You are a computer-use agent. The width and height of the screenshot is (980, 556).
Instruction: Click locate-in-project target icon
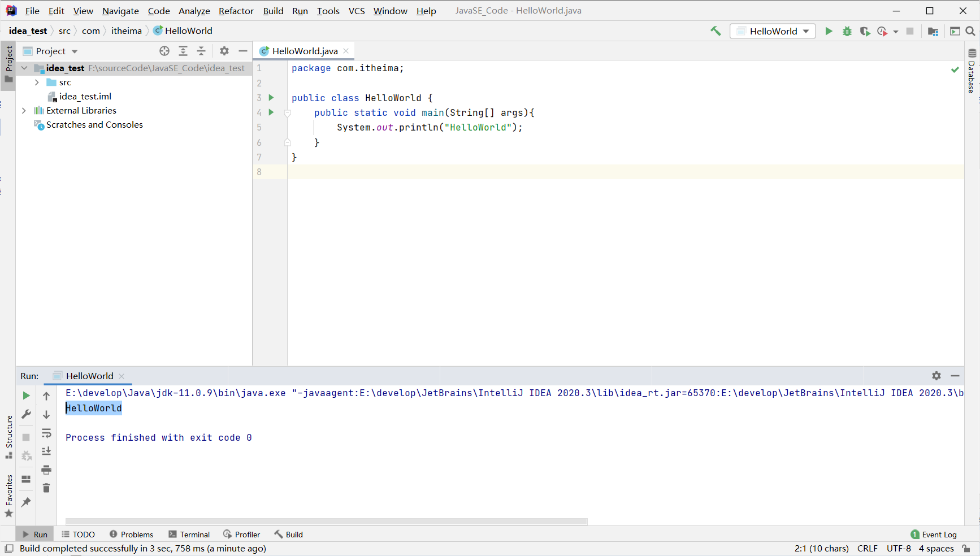click(164, 51)
